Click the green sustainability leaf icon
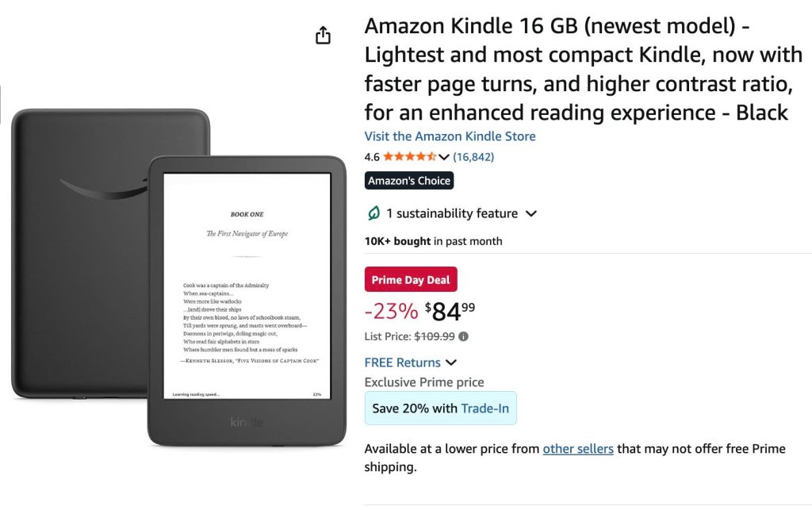The image size is (812, 506). (373, 213)
